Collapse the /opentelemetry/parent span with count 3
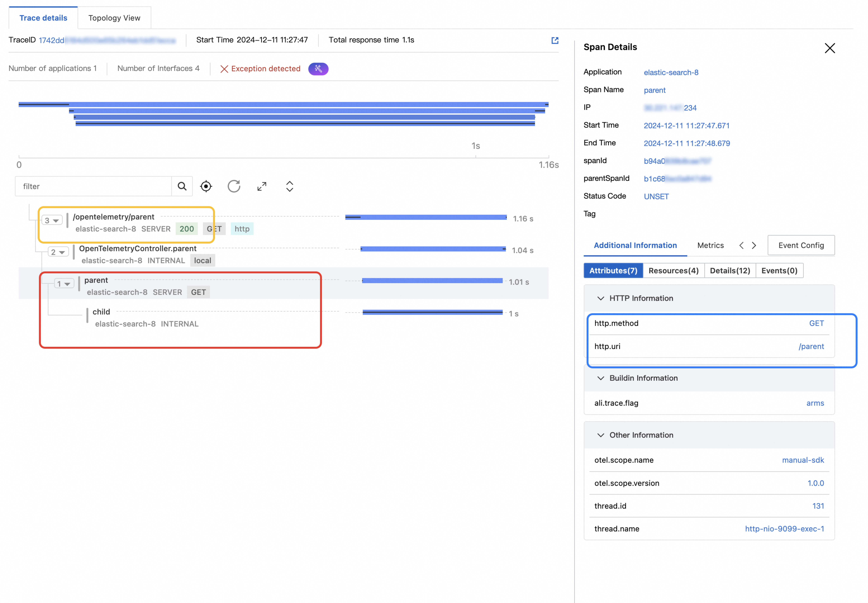The width and height of the screenshot is (868, 603). pos(52,220)
